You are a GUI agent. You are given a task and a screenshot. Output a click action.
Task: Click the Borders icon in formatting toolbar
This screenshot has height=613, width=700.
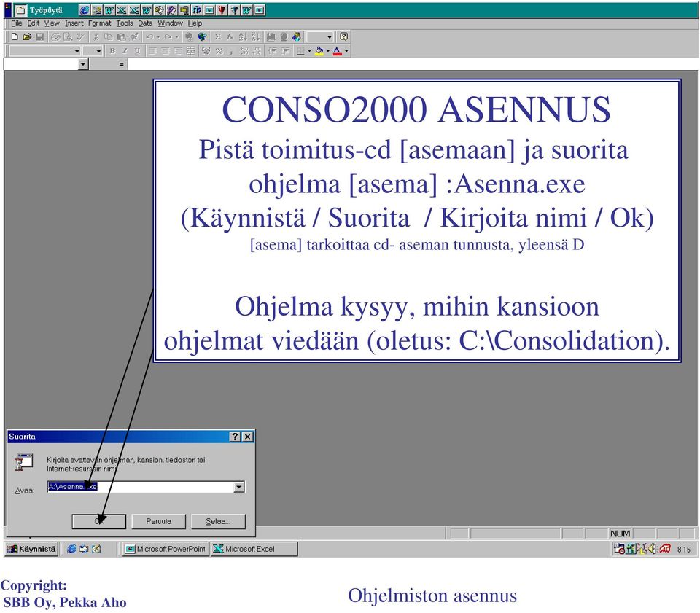301,51
